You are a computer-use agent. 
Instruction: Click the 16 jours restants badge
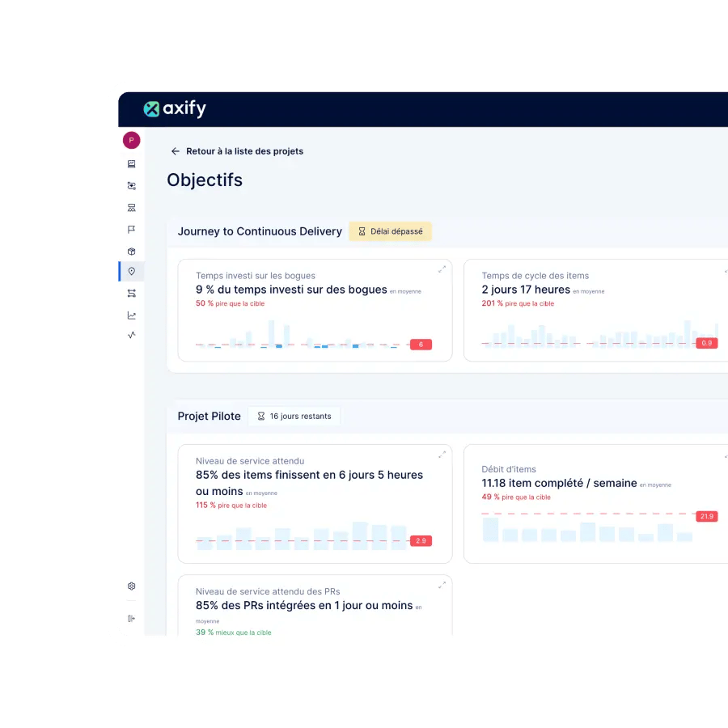[294, 416]
